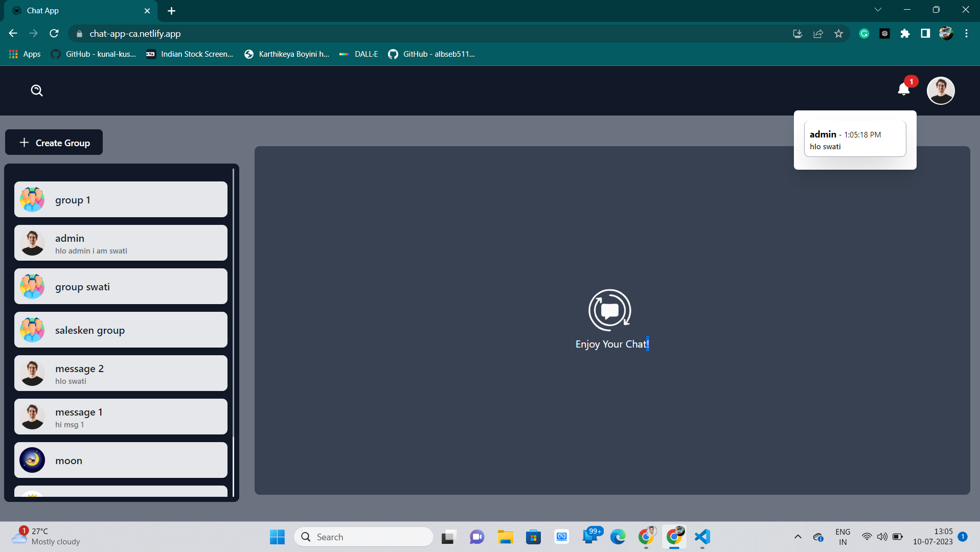
Task: Open the profile avatar menu
Action: 941,90
